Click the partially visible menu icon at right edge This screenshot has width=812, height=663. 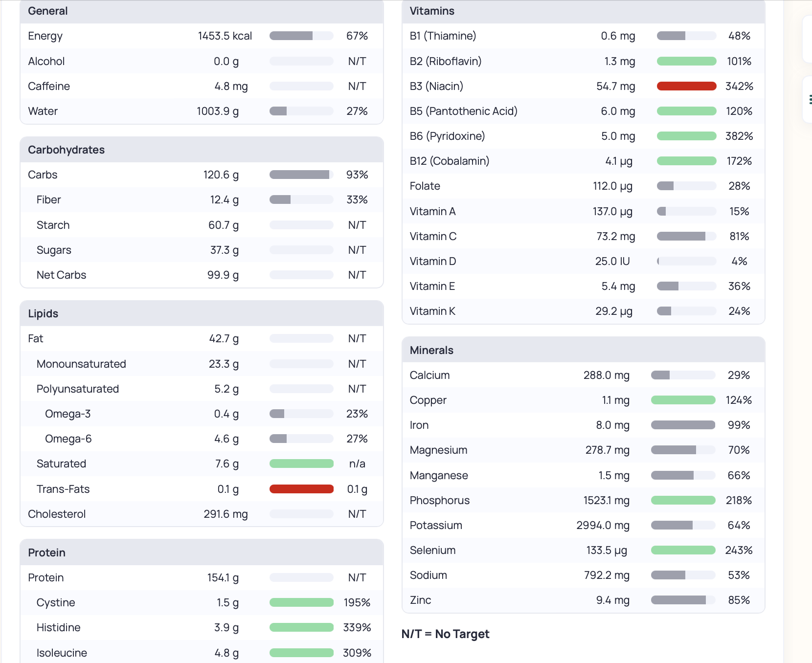pos(810,100)
